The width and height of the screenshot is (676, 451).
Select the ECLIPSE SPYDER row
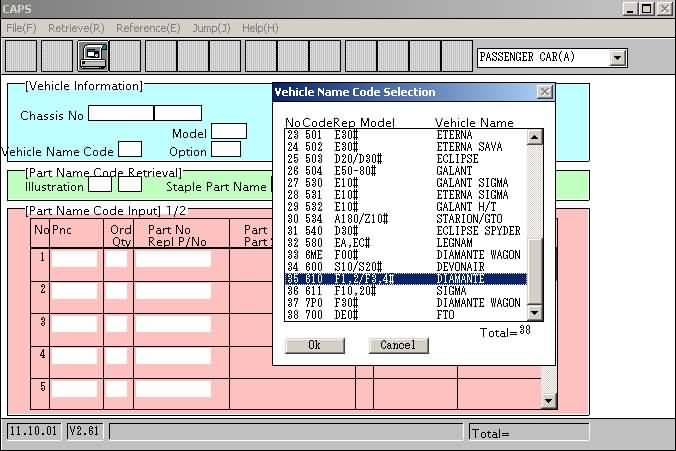click(406, 231)
